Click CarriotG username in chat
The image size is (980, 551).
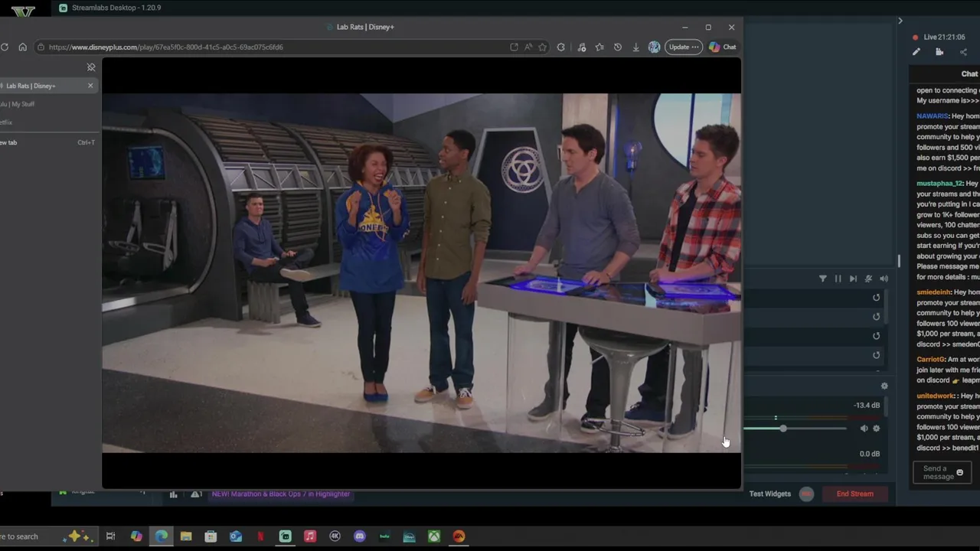click(x=930, y=360)
